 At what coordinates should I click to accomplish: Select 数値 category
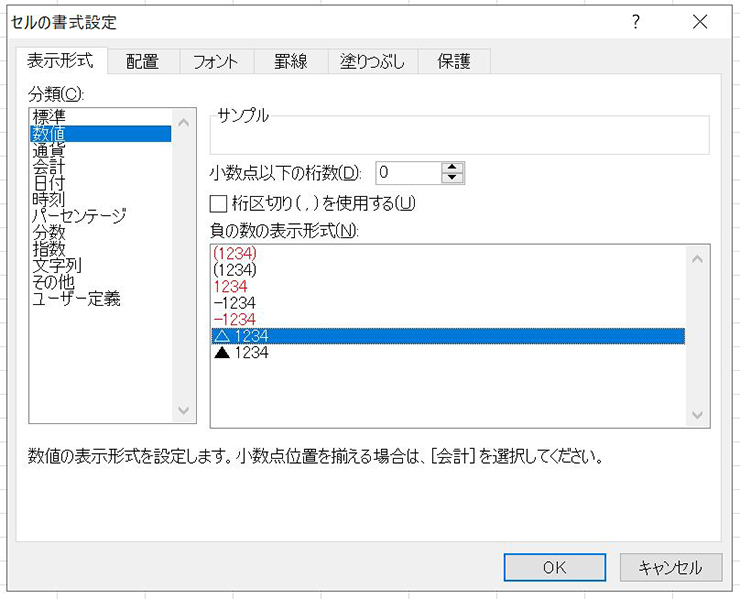tap(101, 134)
